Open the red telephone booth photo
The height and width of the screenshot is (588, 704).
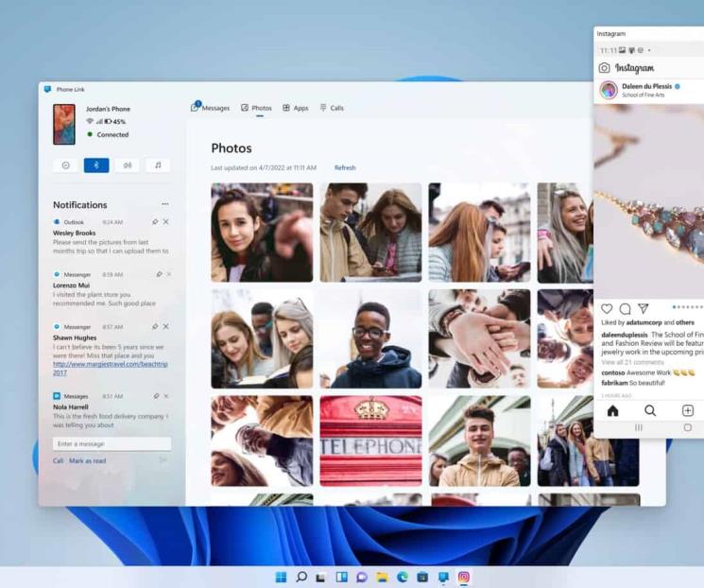[370, 441]
